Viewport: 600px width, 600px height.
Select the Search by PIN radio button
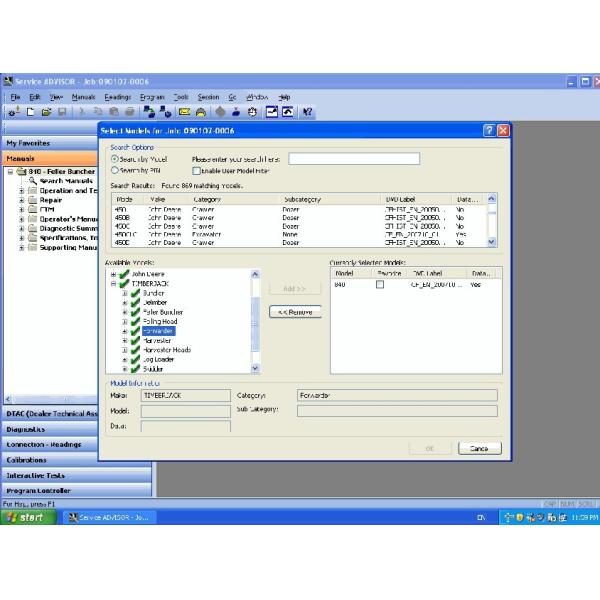tap(114, 170)
